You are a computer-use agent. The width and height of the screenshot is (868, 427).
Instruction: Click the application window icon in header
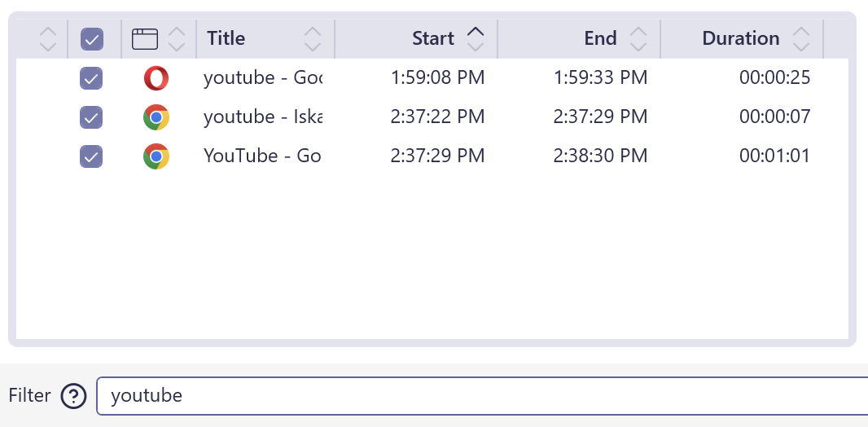145,38
